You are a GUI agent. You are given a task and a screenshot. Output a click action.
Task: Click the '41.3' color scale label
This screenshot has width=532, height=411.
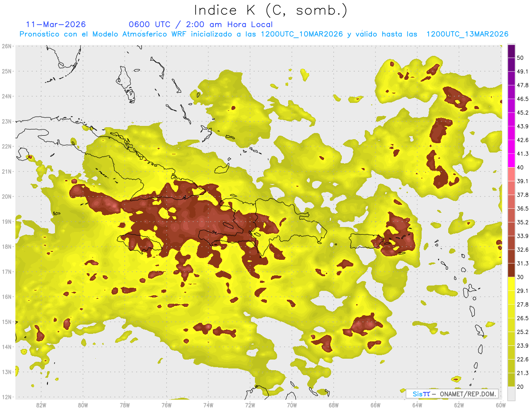(x=523, y=154)
